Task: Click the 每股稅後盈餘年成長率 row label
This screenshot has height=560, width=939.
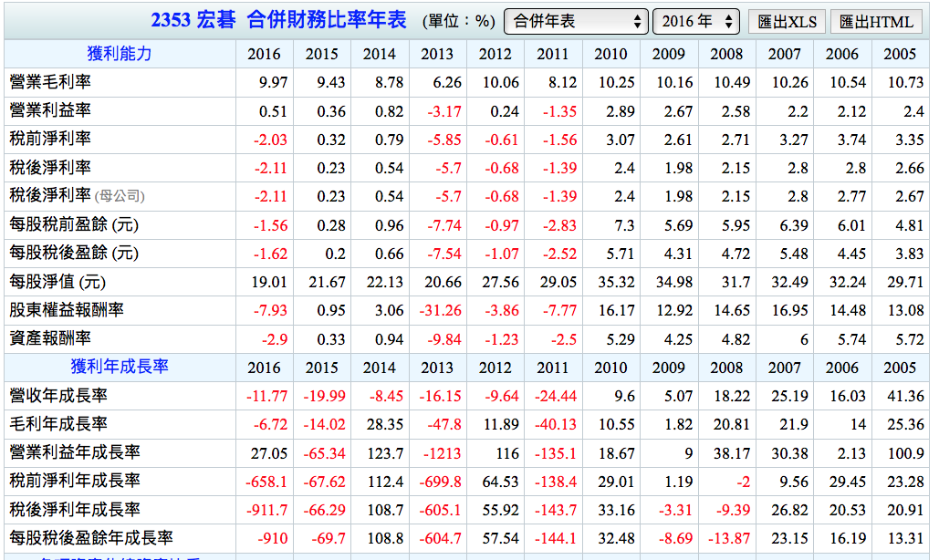Action: 91,538
